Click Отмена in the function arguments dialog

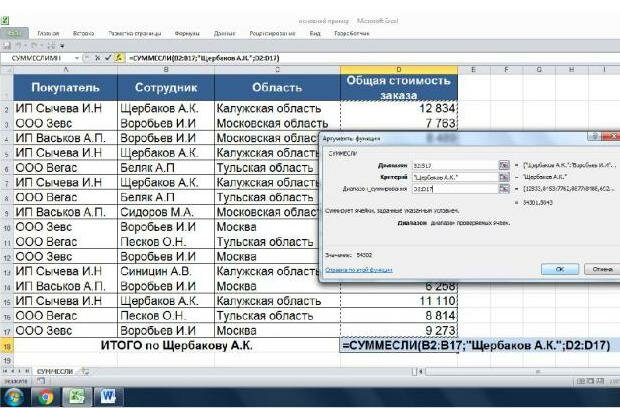point(602,269)
